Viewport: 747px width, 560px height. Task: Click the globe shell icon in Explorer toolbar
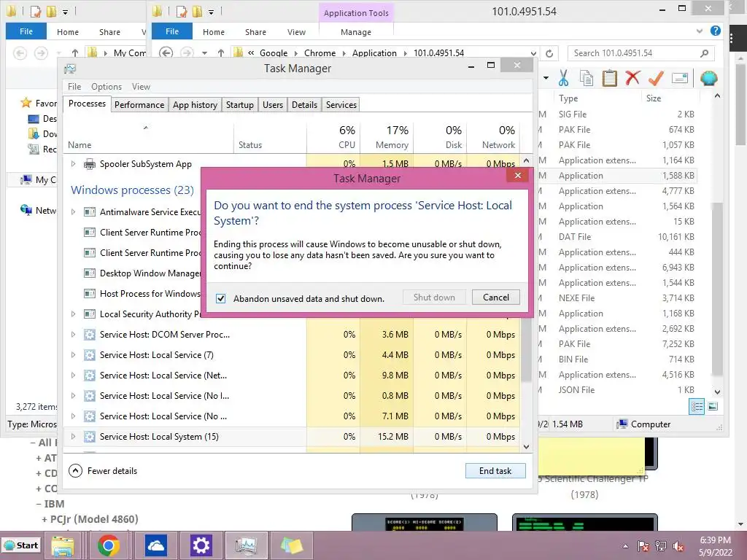(x=708, y=77)
